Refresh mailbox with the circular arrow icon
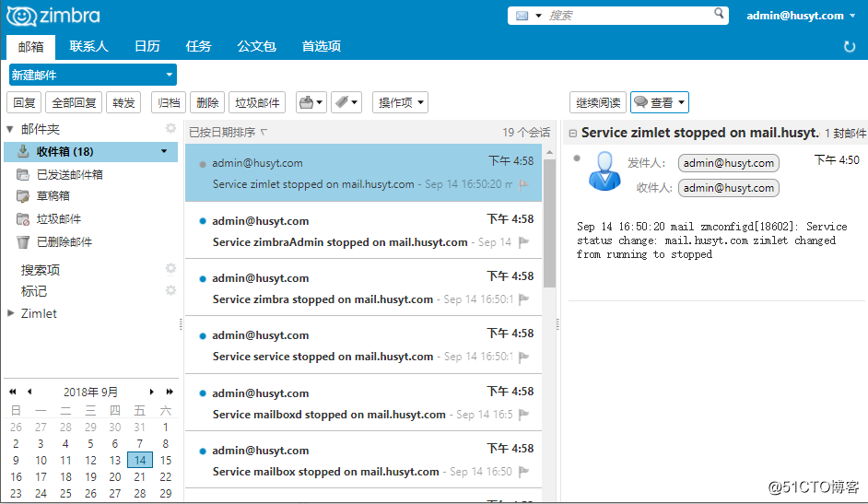Viewport: 868px width, 504px height. pyautogui.click(x=850, y=46)
